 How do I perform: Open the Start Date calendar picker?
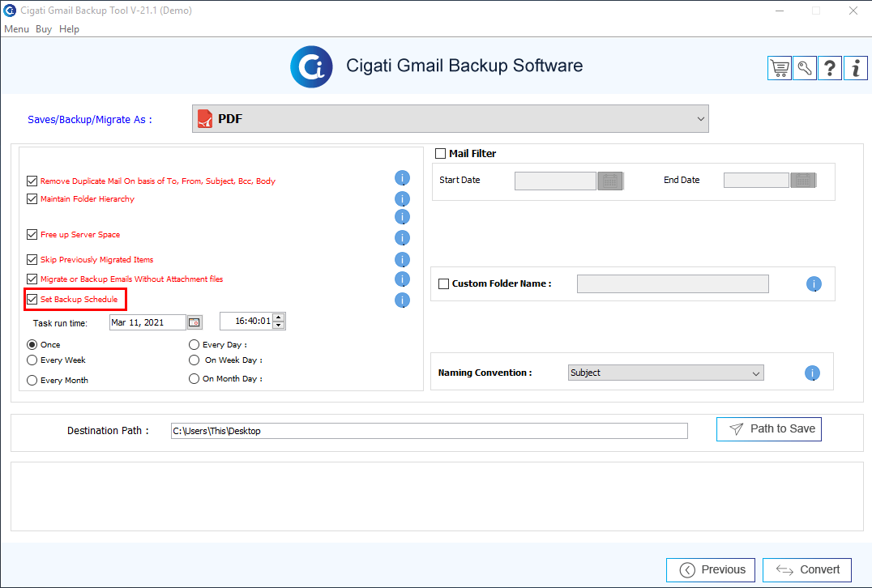click(610, 181)
